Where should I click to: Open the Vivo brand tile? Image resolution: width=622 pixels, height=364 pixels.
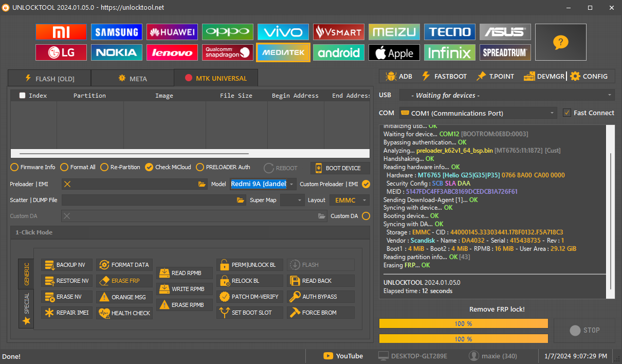[283, 32]
